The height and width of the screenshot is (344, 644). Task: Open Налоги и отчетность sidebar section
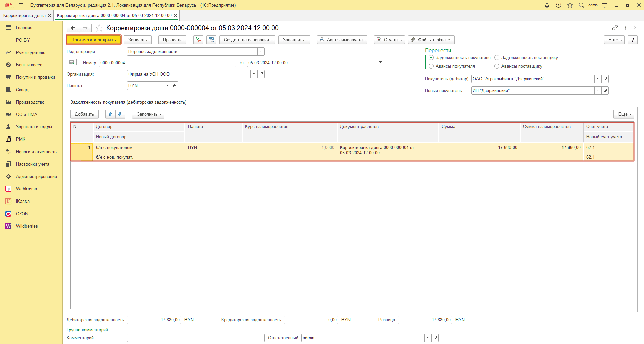coord(36,152)
